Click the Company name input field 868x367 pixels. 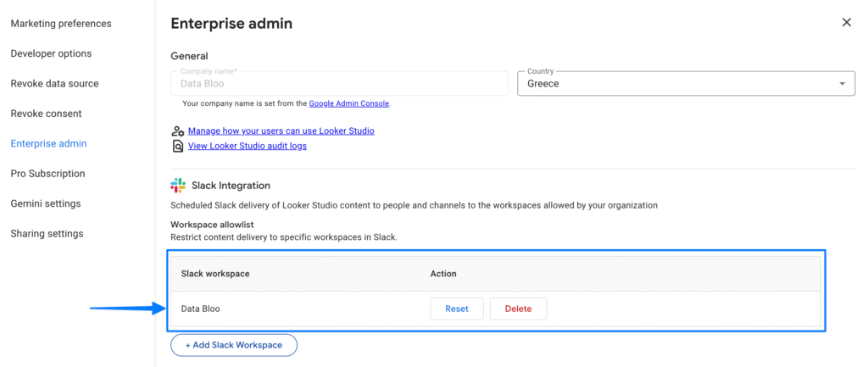point(339,84)
